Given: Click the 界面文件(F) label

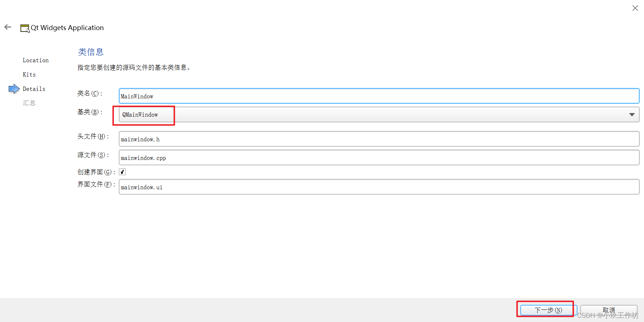Looking at the screenshot, I should [96, 184].
